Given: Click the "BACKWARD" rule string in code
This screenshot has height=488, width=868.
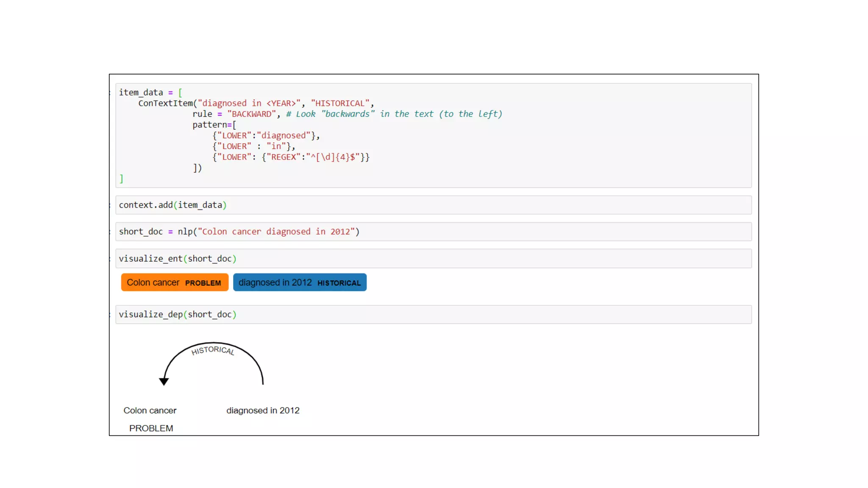Looking at the screenshot, I should pos(252,114).
